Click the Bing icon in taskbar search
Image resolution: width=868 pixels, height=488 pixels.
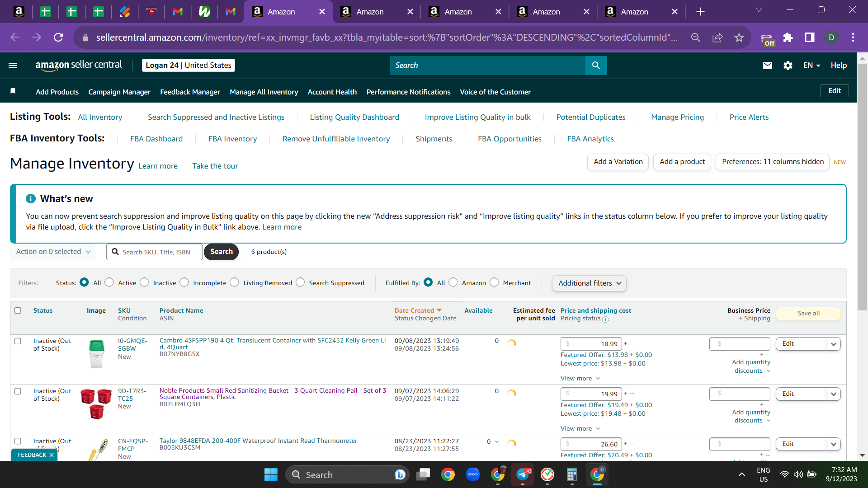click(400, 475)
